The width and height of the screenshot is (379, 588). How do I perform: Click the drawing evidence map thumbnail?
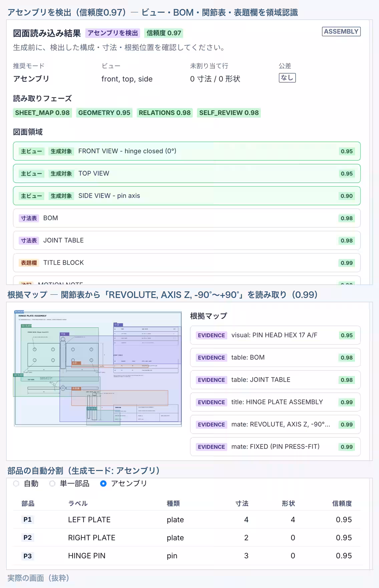(98, 369)
